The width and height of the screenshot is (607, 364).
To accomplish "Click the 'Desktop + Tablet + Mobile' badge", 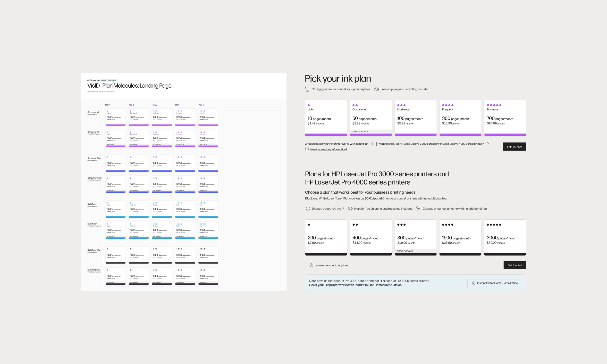I will click(x=109, y=81).
